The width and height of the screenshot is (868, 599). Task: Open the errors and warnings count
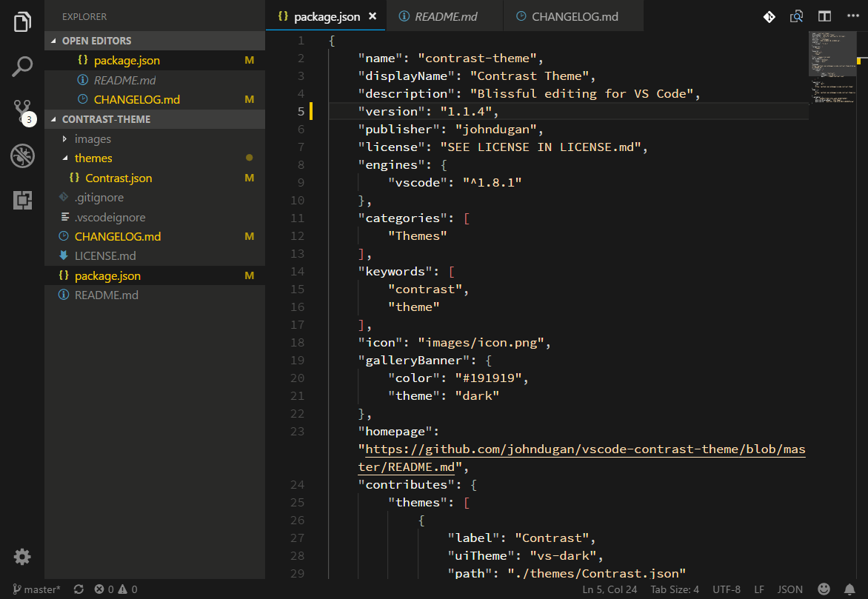tap(116, 589)
